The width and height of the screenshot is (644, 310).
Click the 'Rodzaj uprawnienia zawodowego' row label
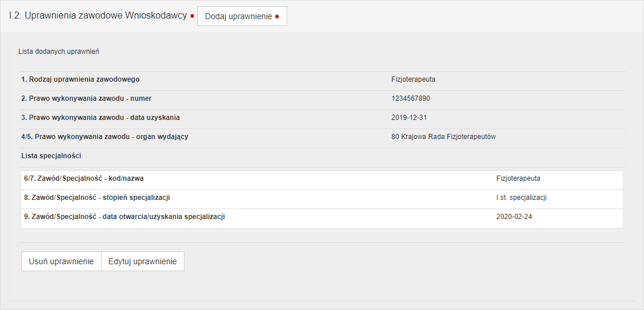click(80, 79)
